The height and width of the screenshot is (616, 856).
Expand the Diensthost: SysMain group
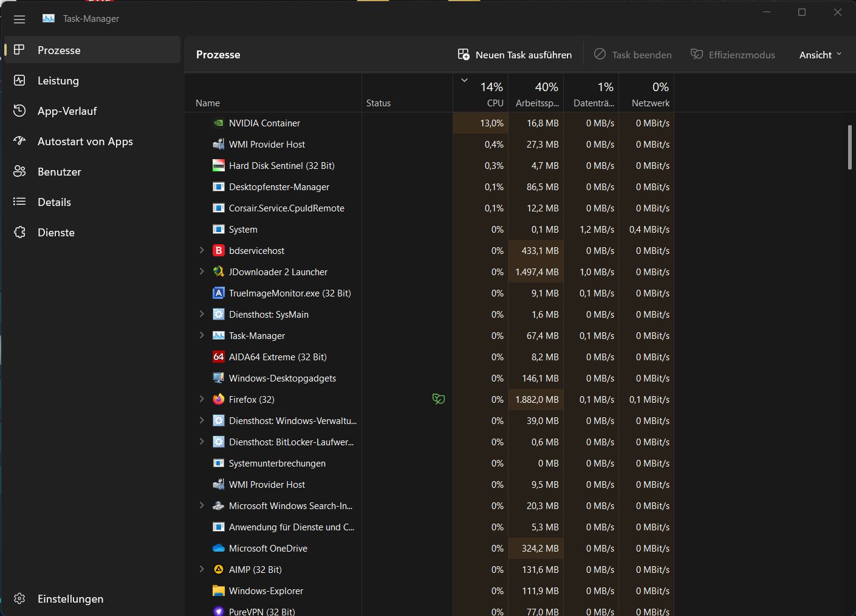click(202, 314)
